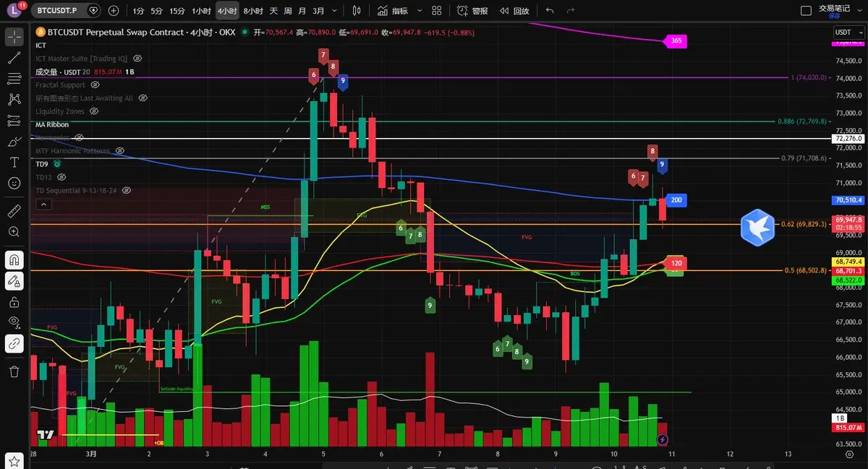868x469 pixels.
Task: Open the forecasting and measurement tools
Action: pyautogui.click(x=14, y=121)
